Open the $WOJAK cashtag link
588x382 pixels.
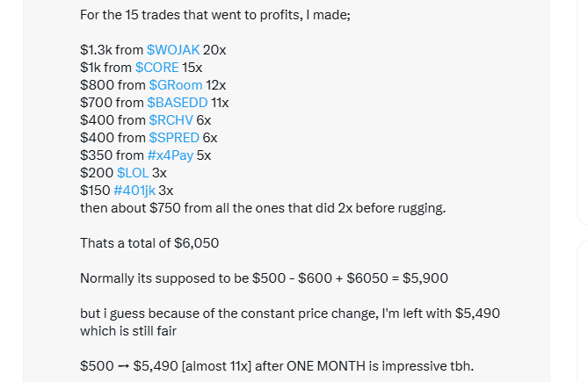[x=172, y=49]
